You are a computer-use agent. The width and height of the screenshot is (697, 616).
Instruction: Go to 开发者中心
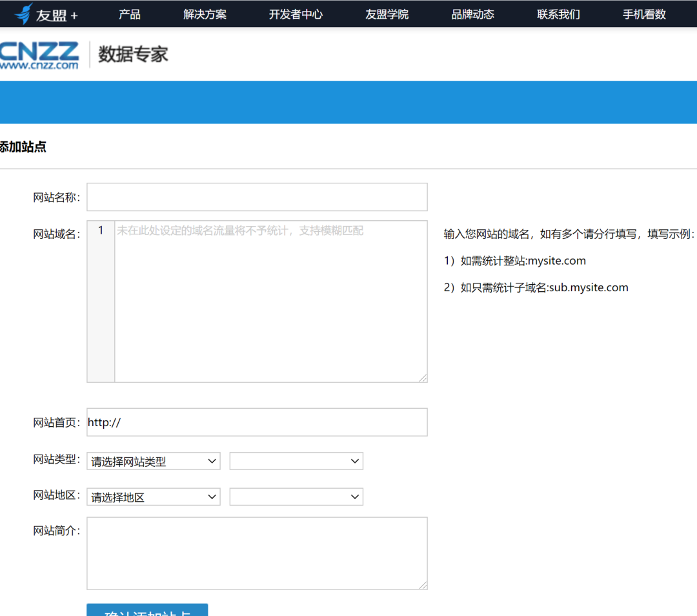(x=296, y=14)
